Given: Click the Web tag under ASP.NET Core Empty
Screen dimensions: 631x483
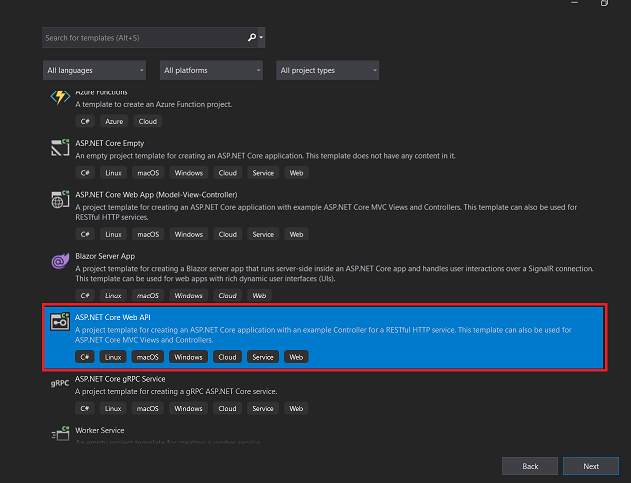Looking at the screenshot, I should pyautogui.click(x=296, y=173).
